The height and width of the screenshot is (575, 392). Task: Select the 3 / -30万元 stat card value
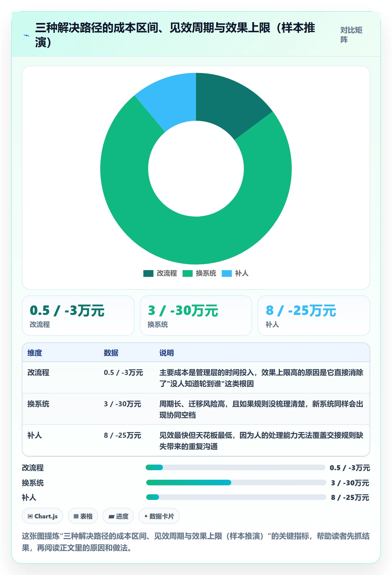(183, 310)
